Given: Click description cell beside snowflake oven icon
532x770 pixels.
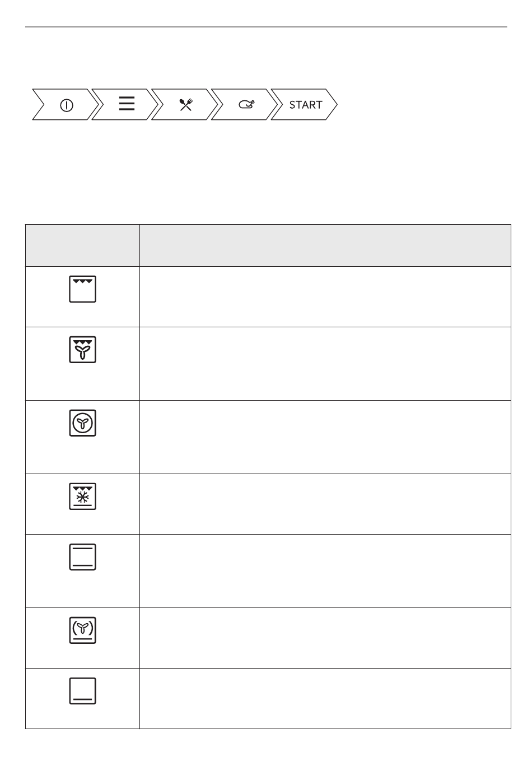Looking at the screenshot, I should tap(325, 504).
